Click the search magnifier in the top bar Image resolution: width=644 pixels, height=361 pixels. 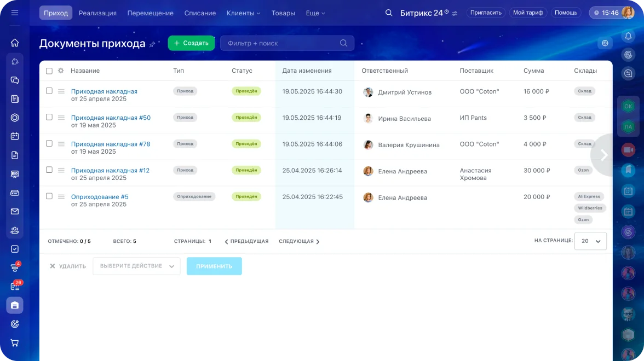389,13
